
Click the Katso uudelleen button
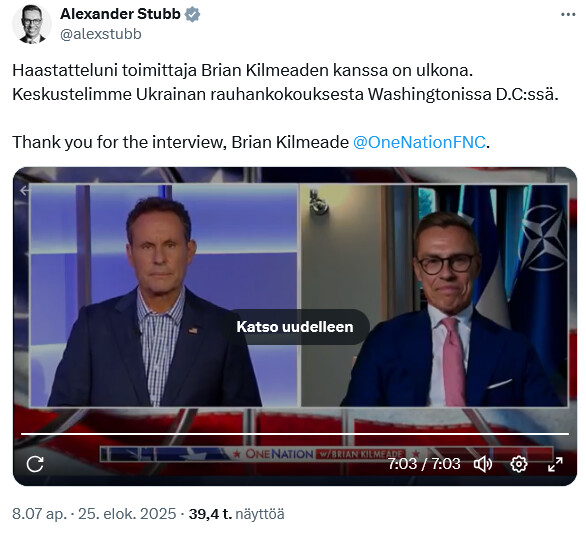[x=295, y=327]
